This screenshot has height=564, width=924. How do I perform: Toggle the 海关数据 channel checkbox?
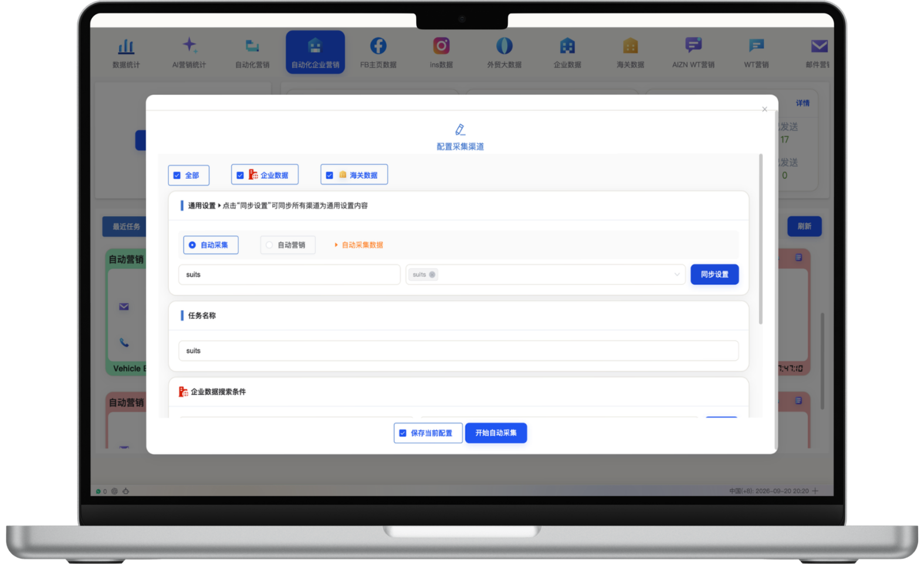pyautogui.click(x=330, y=175)
